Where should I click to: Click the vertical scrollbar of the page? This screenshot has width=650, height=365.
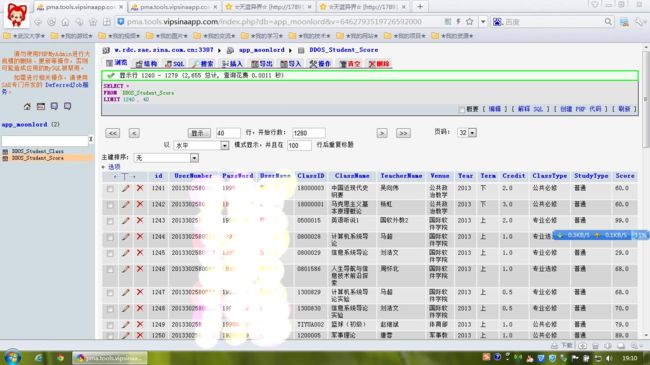click(645, 100)
